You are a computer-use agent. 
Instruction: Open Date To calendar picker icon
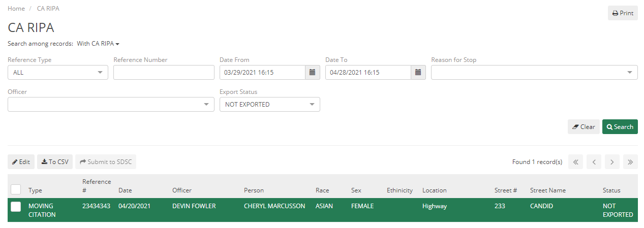pyautogui.click(x=418, y=73)
